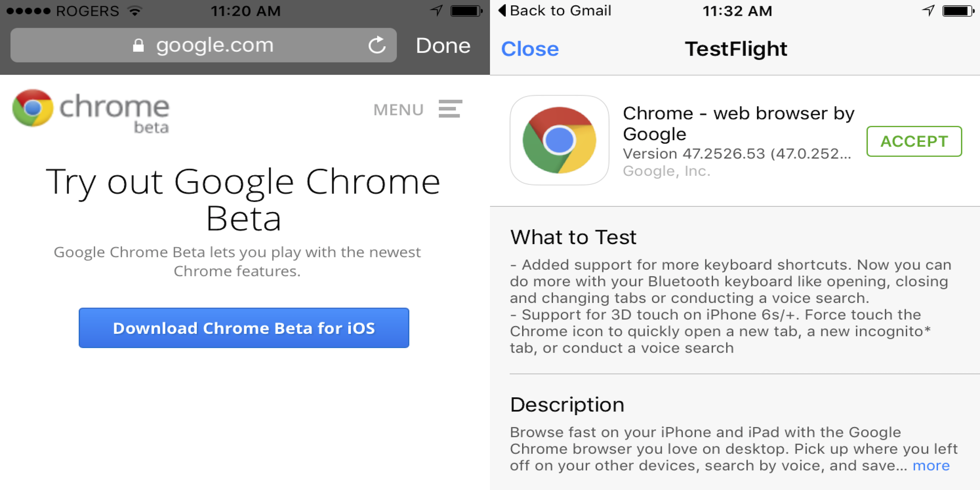Open the hamburger menu icon beside MENU
Image resolution: width=980 pixels, height=490 pixels.
(449, 109)
